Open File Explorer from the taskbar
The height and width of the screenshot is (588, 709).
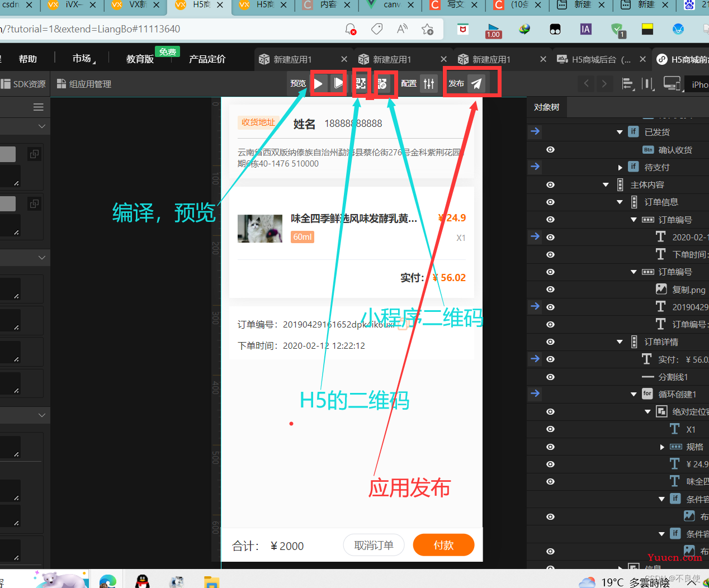point(211,581)
